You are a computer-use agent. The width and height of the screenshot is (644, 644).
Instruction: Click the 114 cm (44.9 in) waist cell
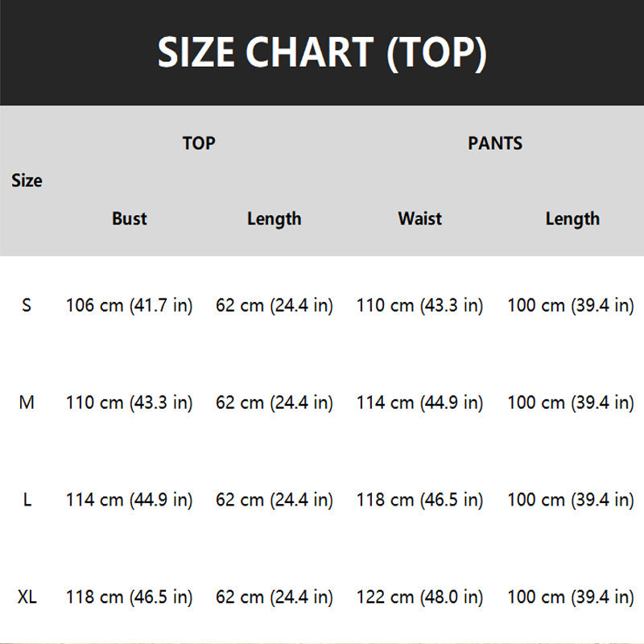coord(419,402)
